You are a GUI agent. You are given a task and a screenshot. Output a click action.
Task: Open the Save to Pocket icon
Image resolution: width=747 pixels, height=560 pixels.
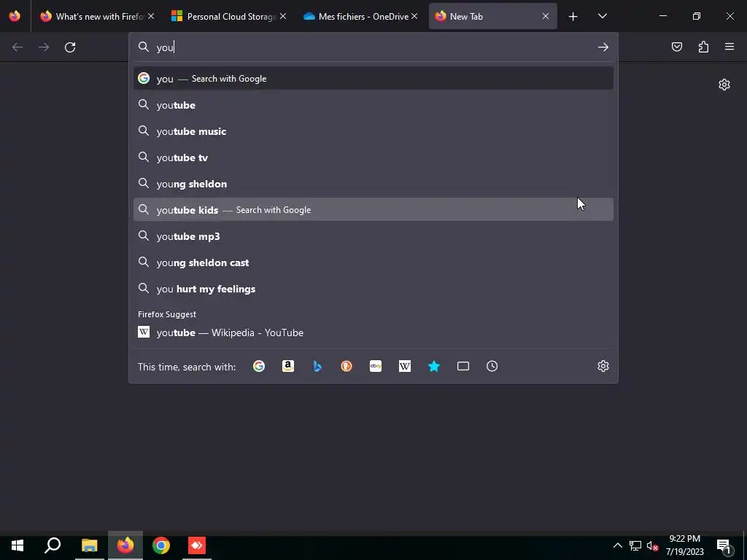point(676,47)
